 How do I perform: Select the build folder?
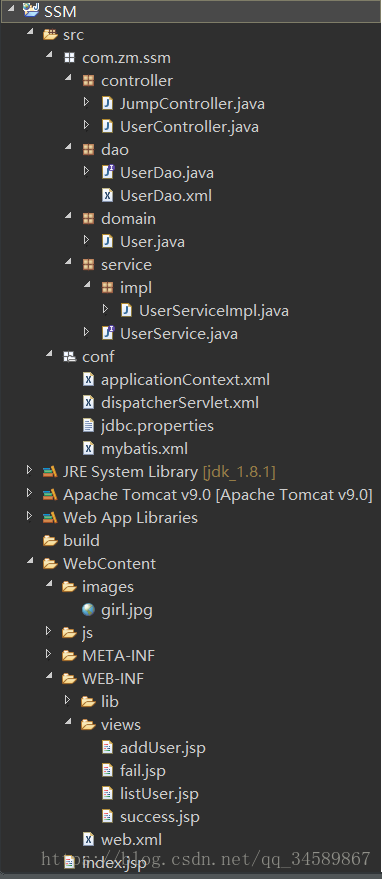click(81, 540)
